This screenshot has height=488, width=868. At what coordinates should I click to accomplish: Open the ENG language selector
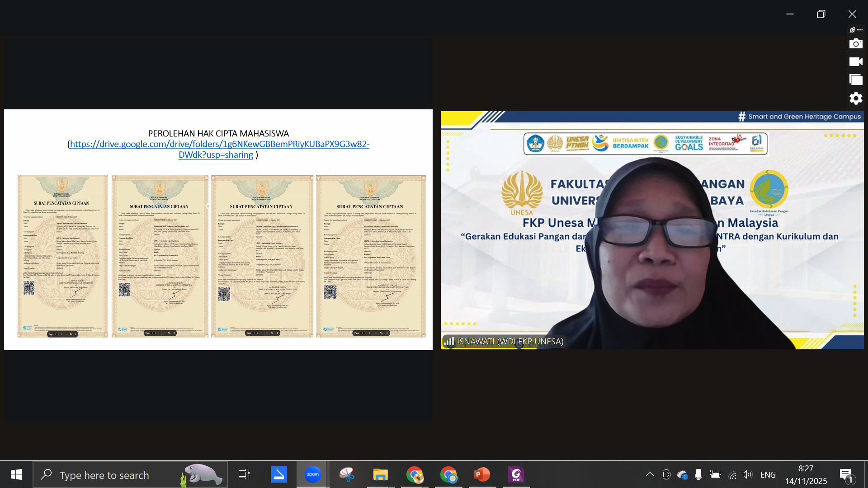pos(768,474)
